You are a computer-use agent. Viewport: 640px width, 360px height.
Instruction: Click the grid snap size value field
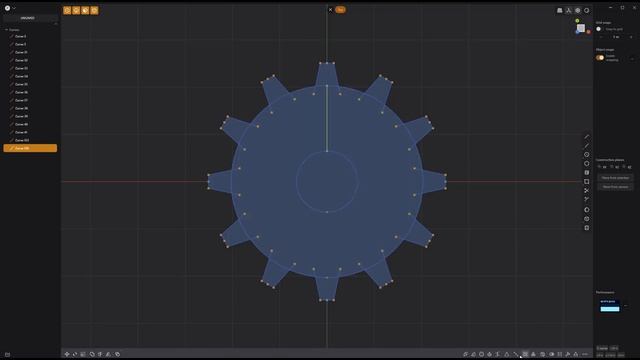[x=616, y=37]
